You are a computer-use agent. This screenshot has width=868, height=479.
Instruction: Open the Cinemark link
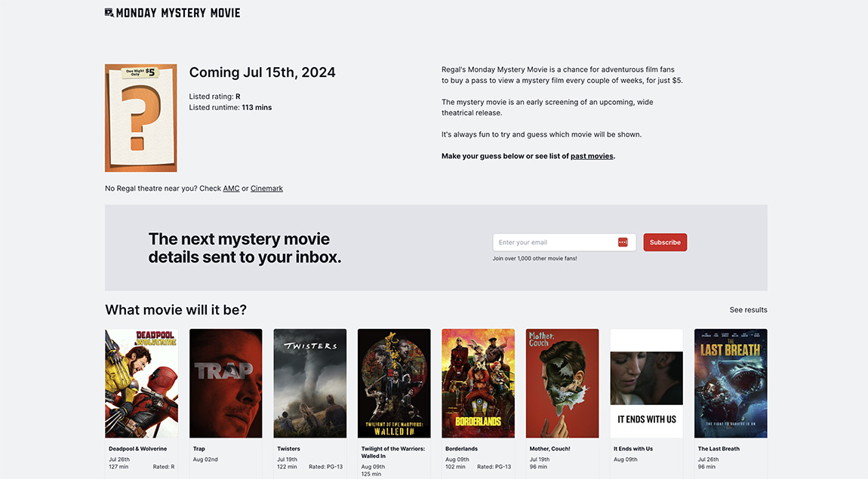pyautogui.click(x=267, y=189)
